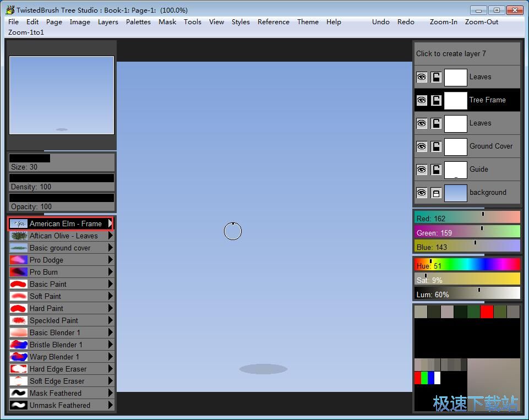
Task: Click Zoom-In
Action: (x=444, y=22)
